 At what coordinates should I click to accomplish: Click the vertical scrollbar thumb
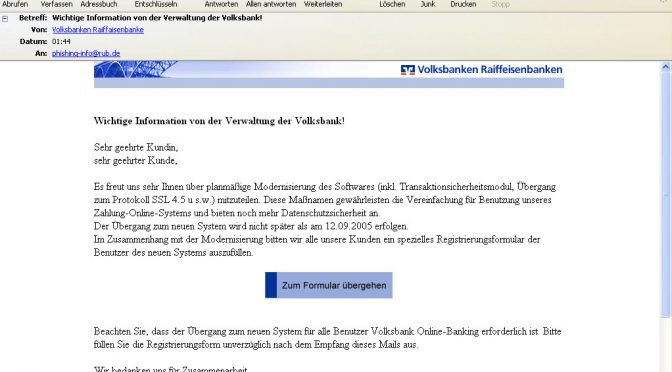(666, 195)
